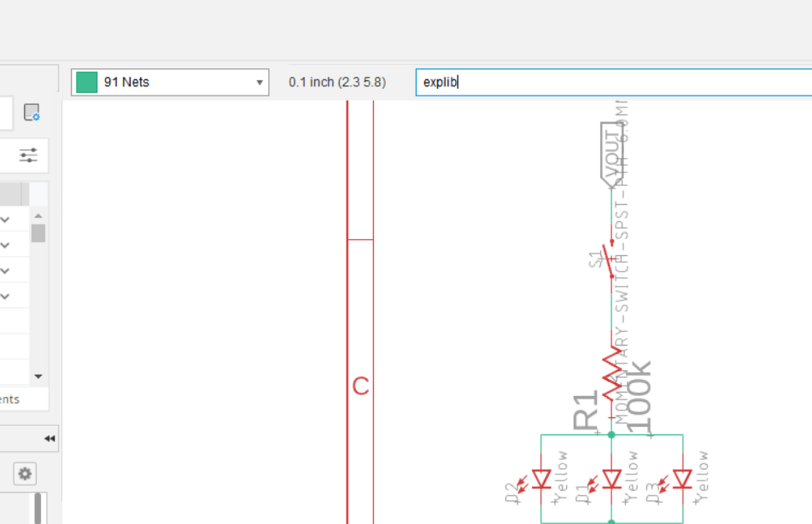
Task: Expand the bottom chevron in the library tree
Action: point(5,296)
